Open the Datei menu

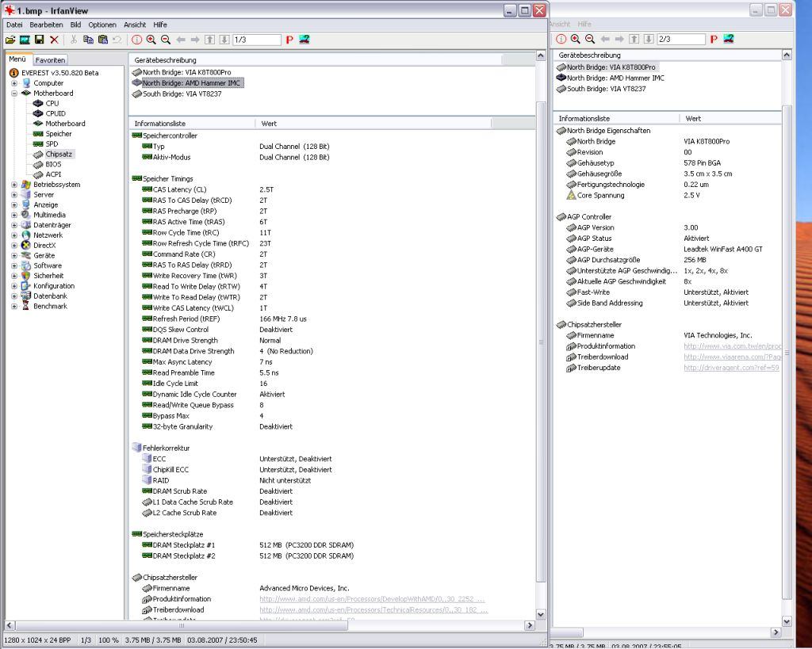14,25
